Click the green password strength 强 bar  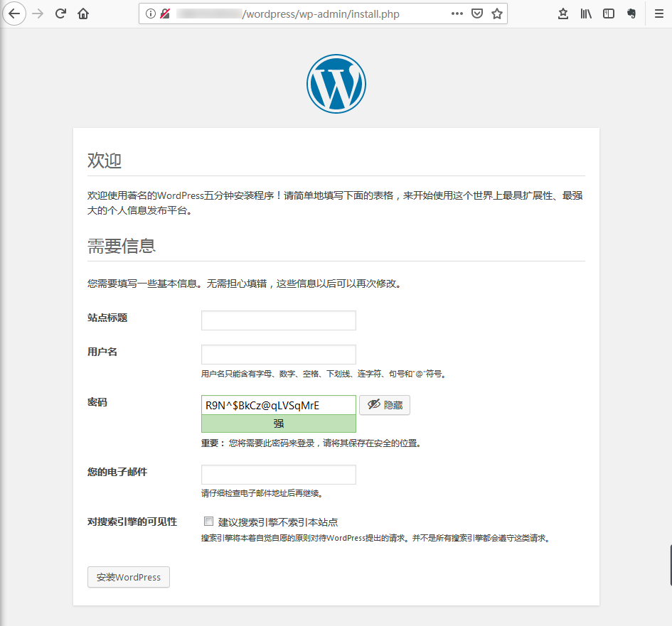[278, 423]
